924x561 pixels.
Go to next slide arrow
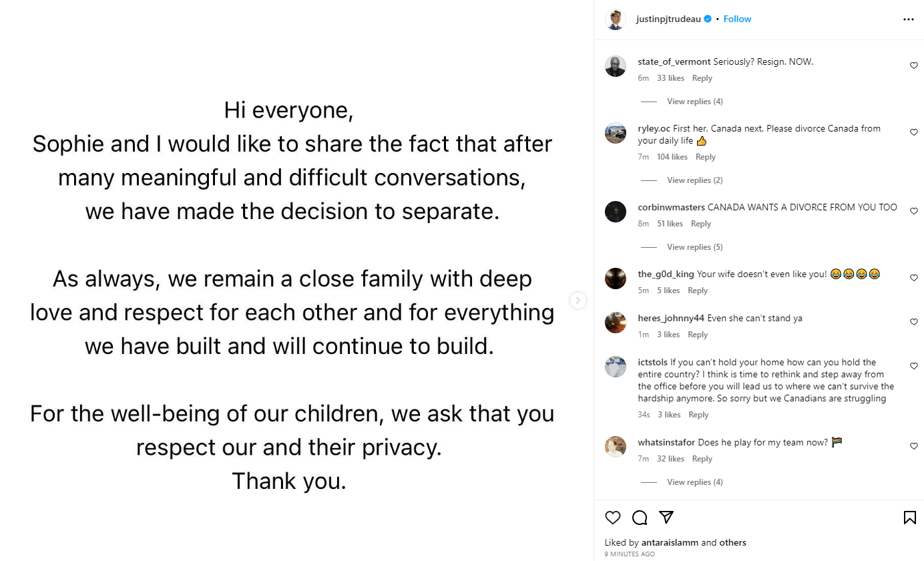578,301
